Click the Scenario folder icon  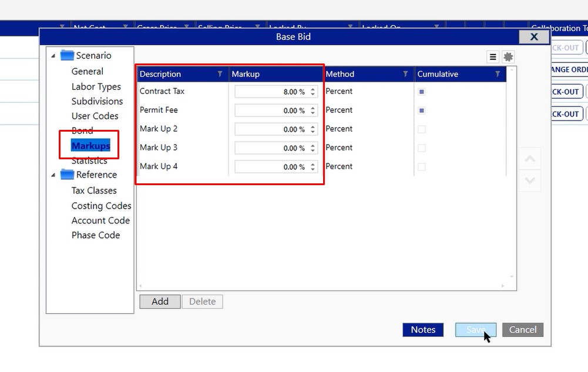[x=67, y=56]
